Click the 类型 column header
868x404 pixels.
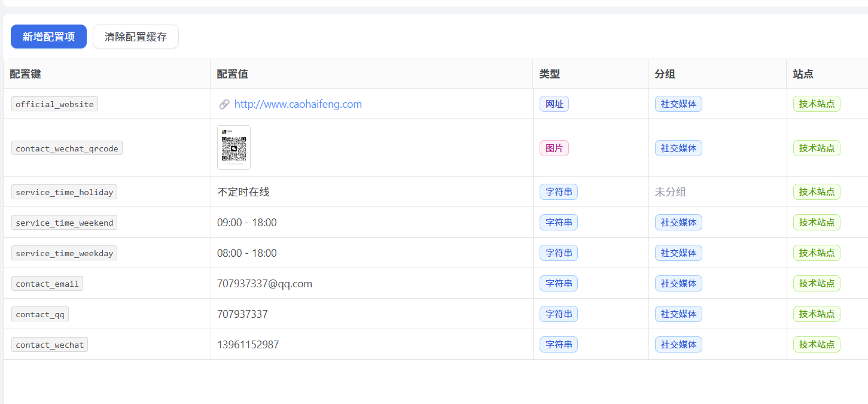pyautogui.click(x=550, y=74)
